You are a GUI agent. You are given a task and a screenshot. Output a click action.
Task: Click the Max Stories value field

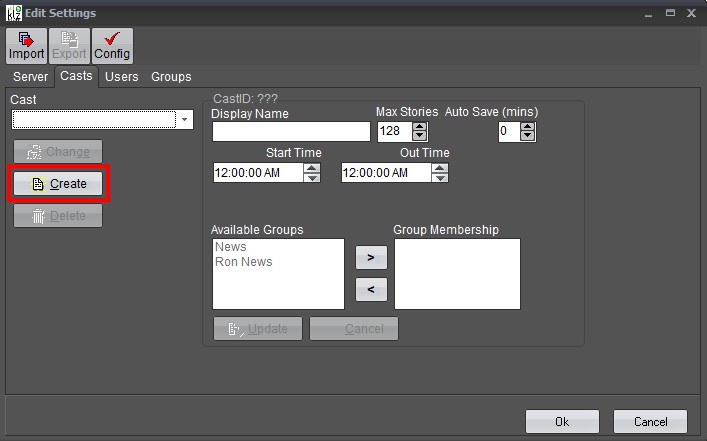[395, 131]
